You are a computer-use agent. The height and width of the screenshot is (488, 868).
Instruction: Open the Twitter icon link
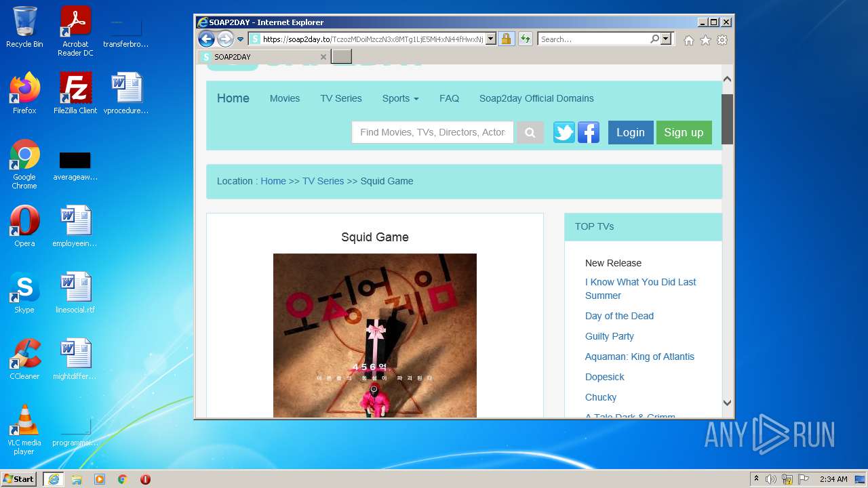pyautogui.click(x=564, y=132)
